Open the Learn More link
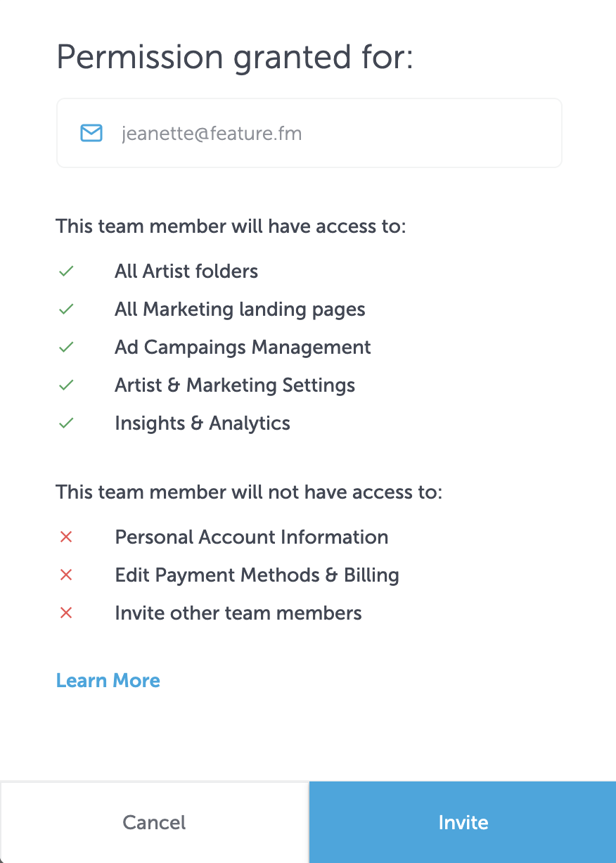Viewport: 616px width, 863px height. (108, 680)
